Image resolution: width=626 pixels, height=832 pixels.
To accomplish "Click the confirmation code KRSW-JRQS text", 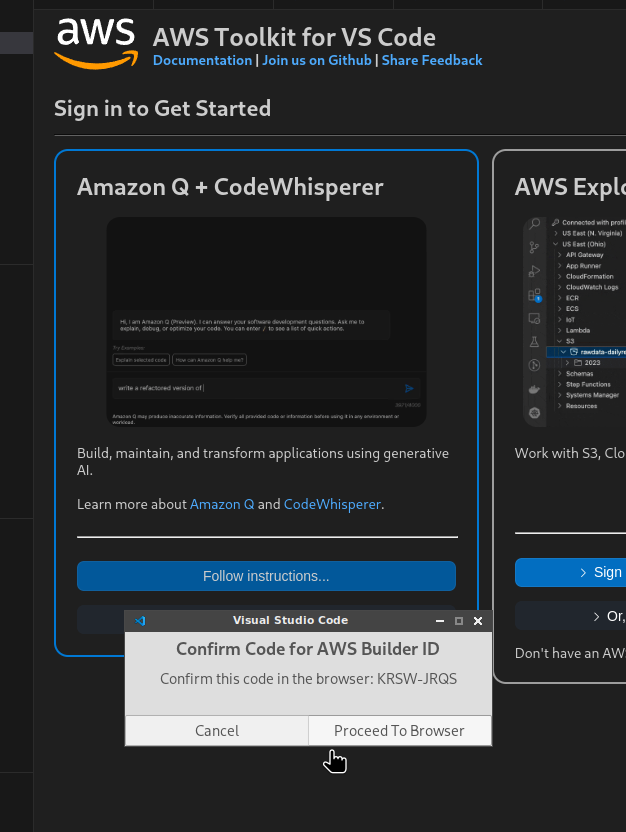I will pyautogui.click(x=417, y=679).
